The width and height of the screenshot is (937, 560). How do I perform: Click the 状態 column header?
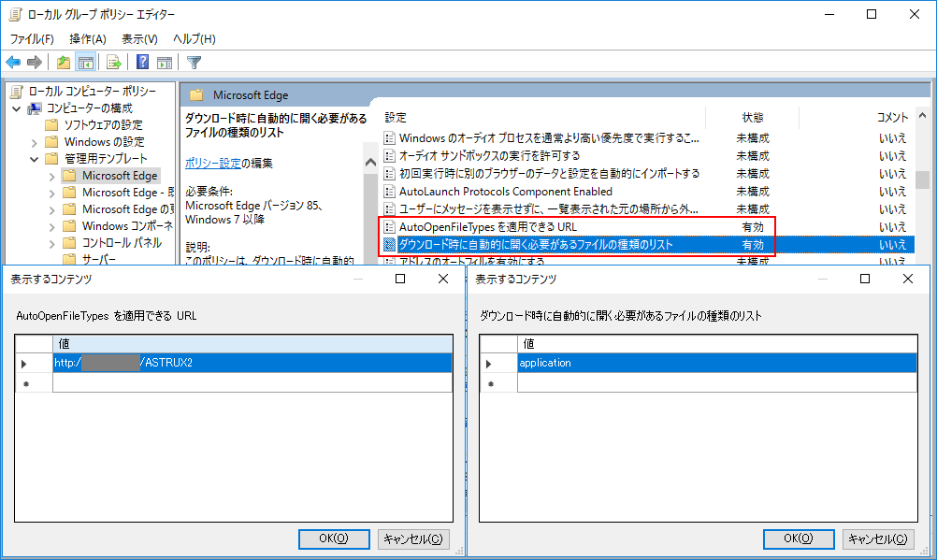(x=753, y=117)
